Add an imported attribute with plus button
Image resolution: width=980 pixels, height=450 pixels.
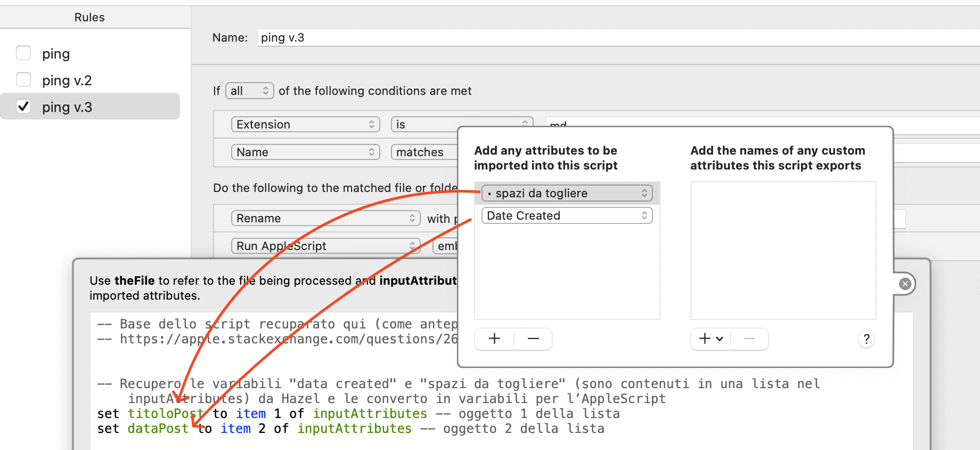coord(494,339)
